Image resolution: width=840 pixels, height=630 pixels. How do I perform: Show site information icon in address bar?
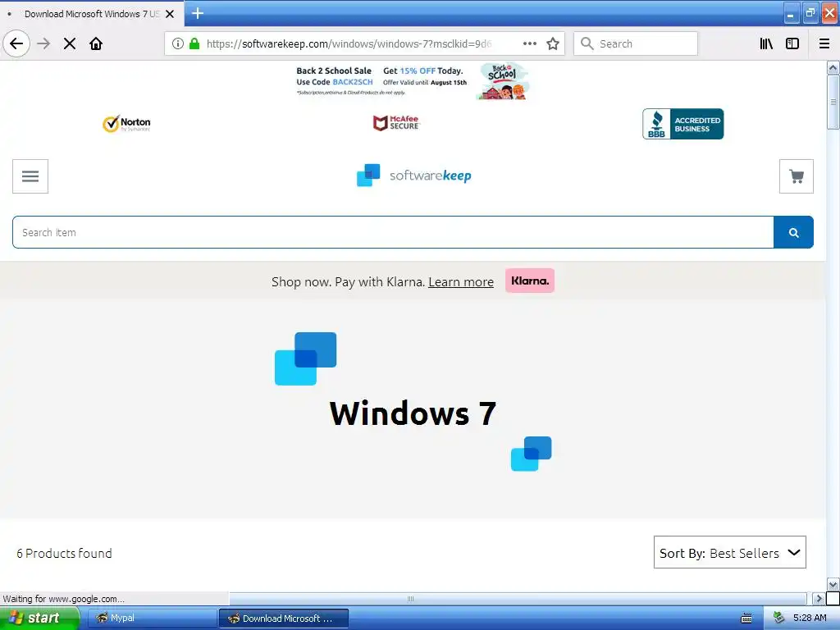point(178,44)
